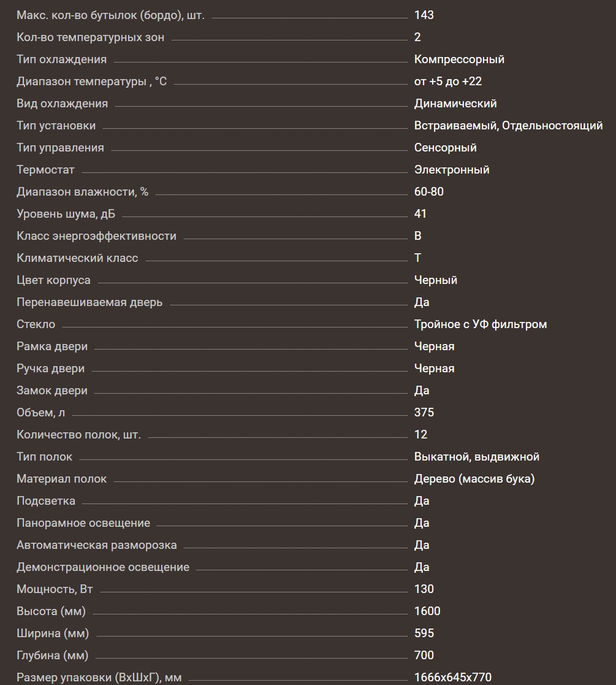Click the 'Тройное с УФ фильтром' glass value
This screenshot has height=685, width=616.
(x=481, y=324)
